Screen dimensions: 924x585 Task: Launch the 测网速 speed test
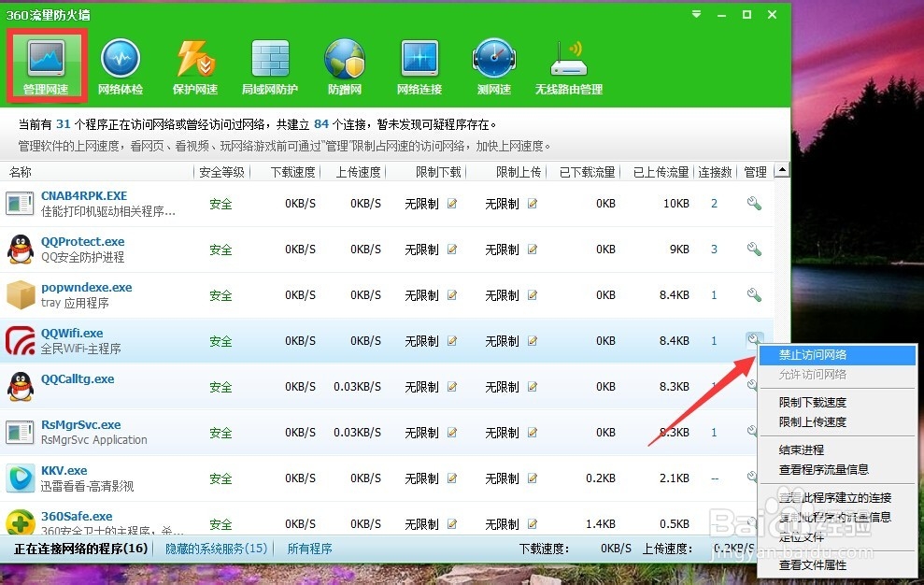[493, 64]
